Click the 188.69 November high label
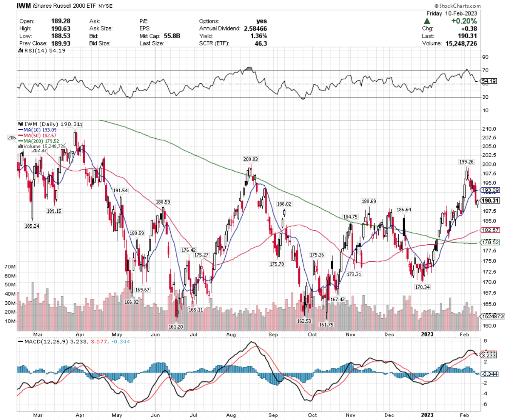The height and width of the screenshot is (420, 510). (x=369, y=202)
